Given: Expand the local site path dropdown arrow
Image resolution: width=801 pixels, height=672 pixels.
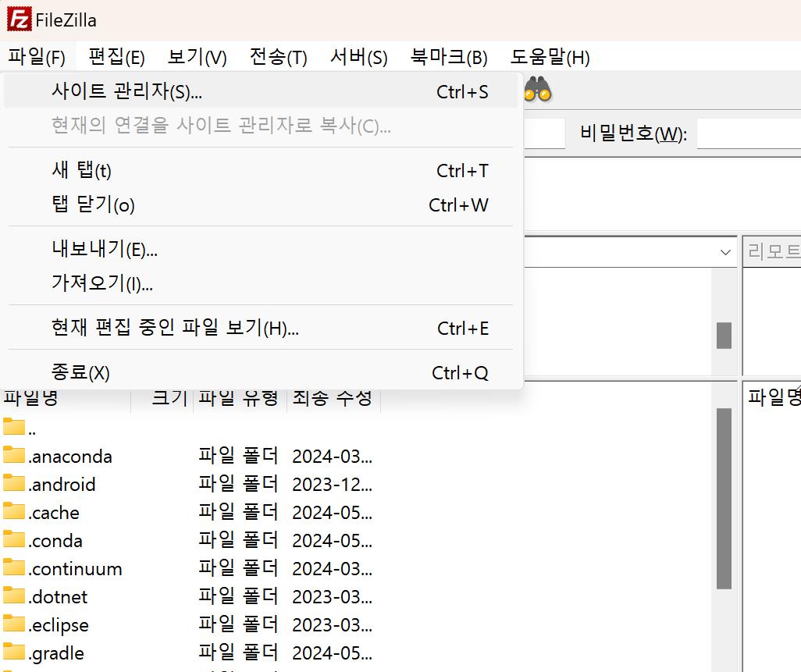Looking at the screenshot, I should (725, 252).
